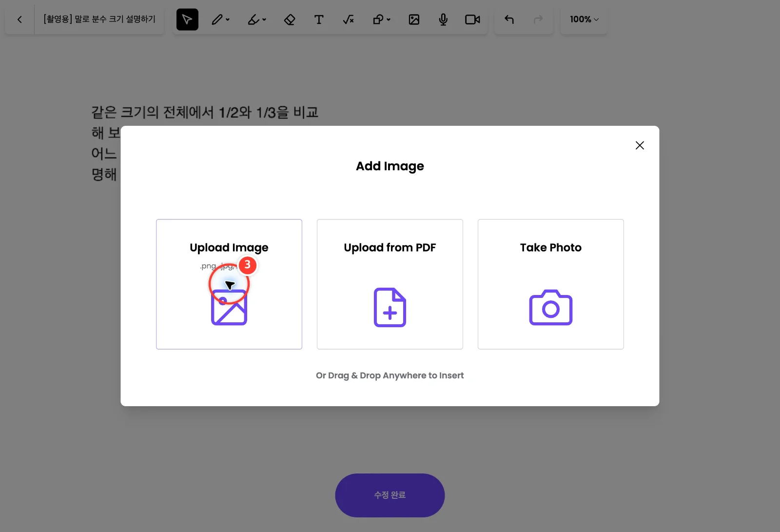Redo the last action
Image resolution: width=780 pixels, height=532 pixels.
point(538,20)
